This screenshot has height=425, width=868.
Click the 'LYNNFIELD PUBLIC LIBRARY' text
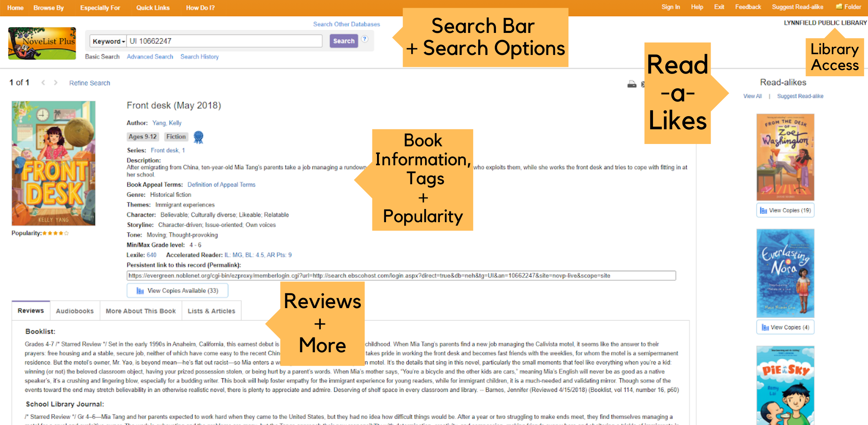coord(825,23)
